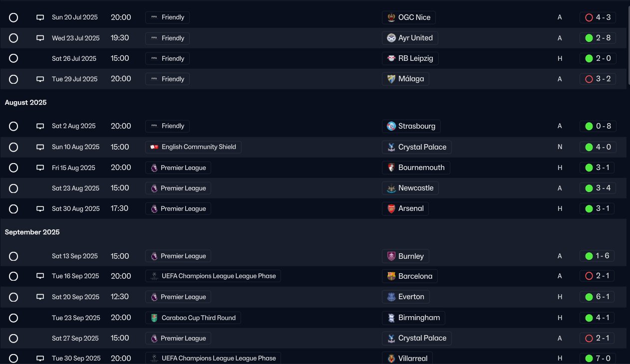Click the RB Leipzig club crest
The image size is (630, 364).
point(391,58)
